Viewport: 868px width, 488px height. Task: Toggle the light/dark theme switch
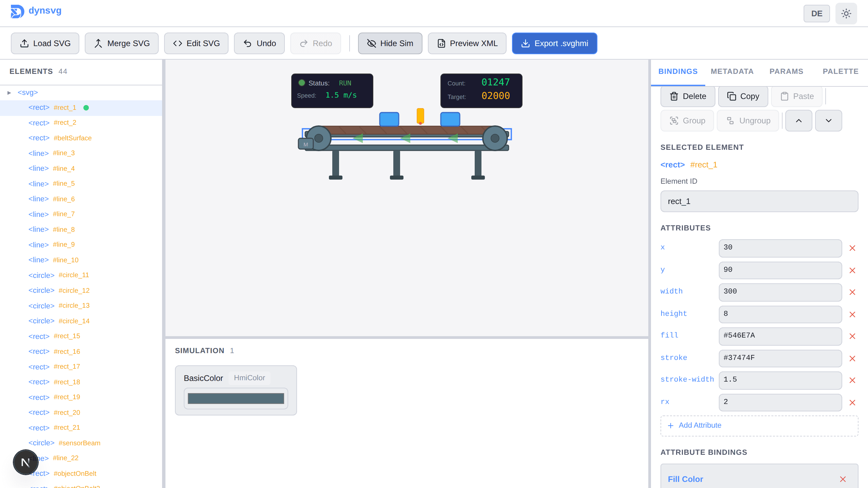click(x=846, y=13)
